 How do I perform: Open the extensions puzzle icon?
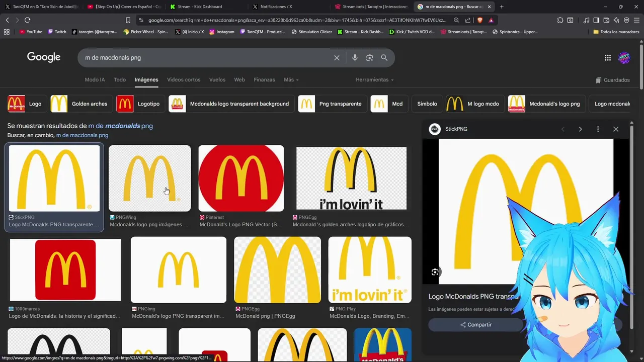coord(560,20)
